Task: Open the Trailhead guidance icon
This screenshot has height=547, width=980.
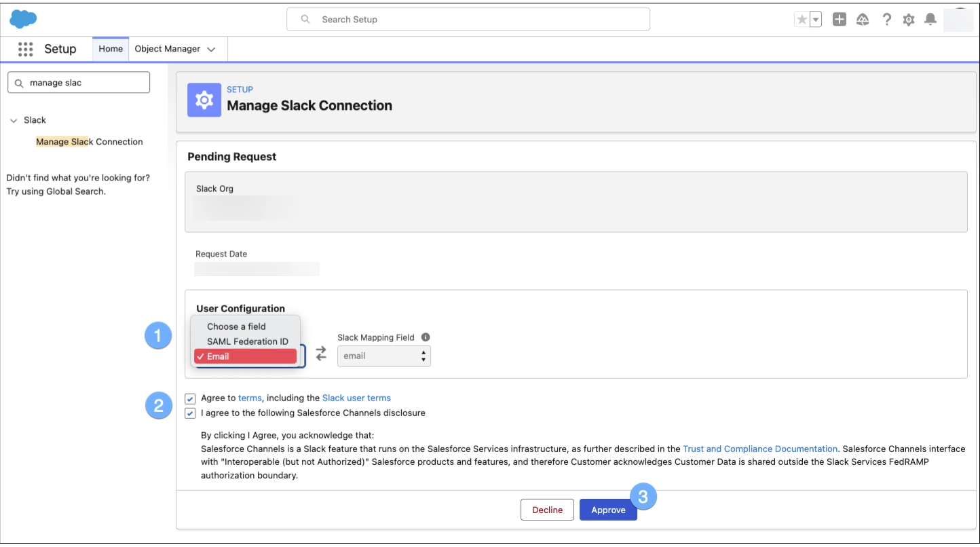Action: coord(863,20)
